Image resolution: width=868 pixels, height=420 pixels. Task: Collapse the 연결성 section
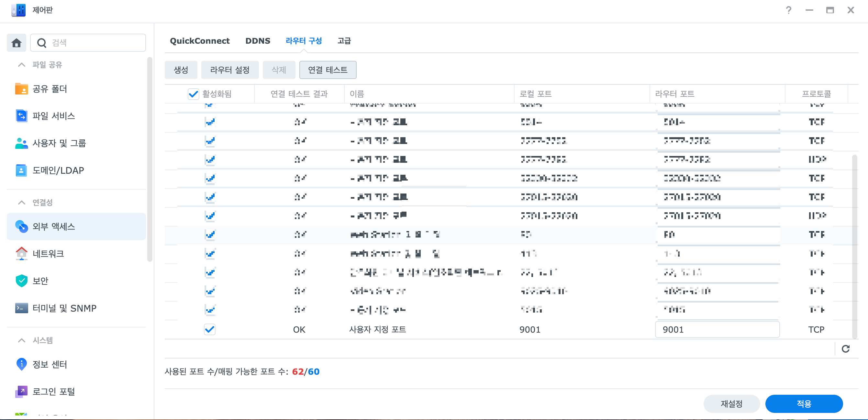22,203
